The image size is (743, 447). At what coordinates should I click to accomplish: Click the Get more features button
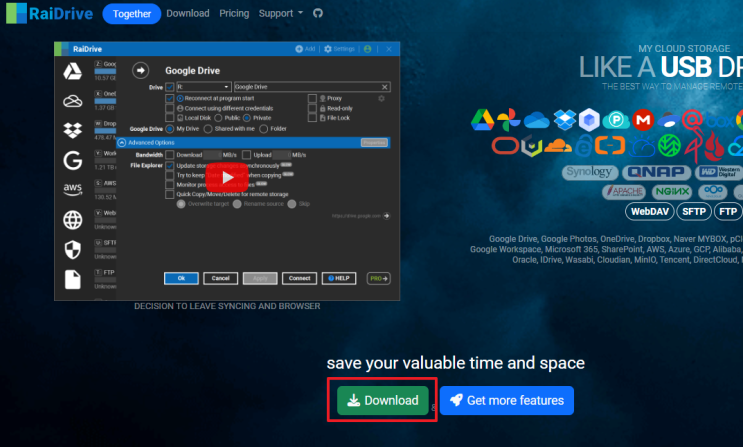pyautogui.click(x=507, y=401)
